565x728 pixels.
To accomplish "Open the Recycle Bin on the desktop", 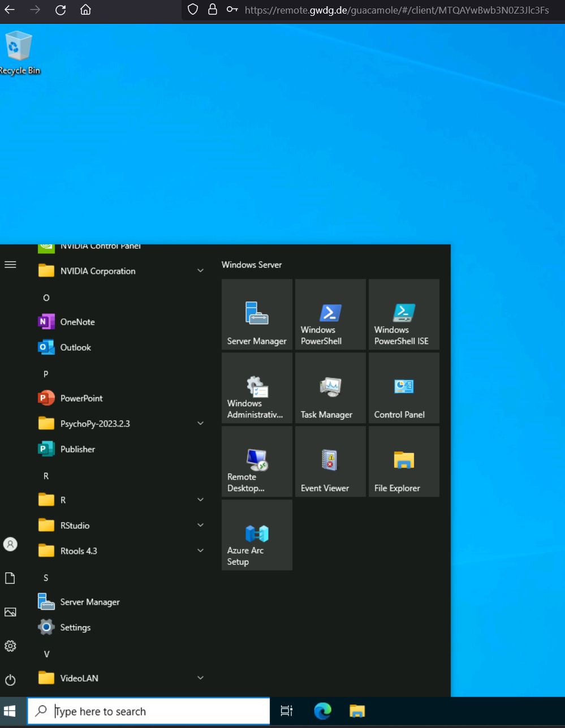I will point(19,53).
